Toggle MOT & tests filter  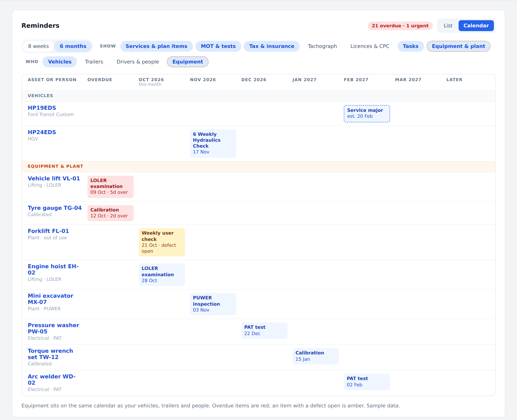(x=218, y=46)
